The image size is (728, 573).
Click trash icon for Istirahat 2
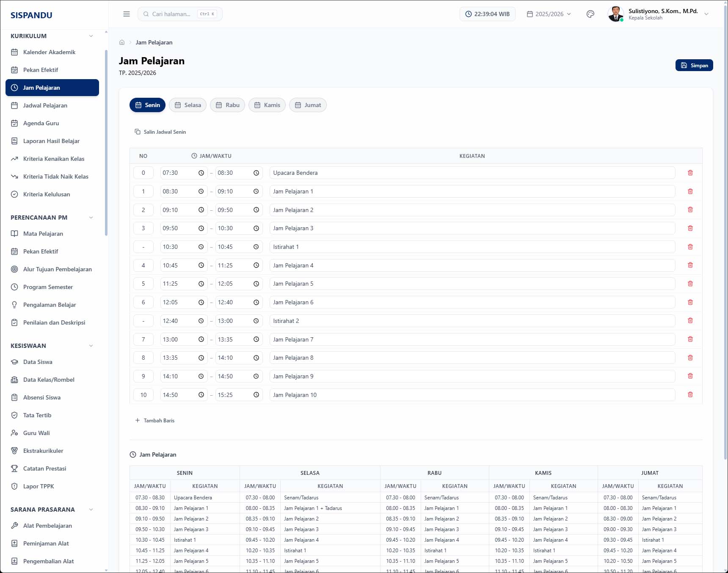690,321
